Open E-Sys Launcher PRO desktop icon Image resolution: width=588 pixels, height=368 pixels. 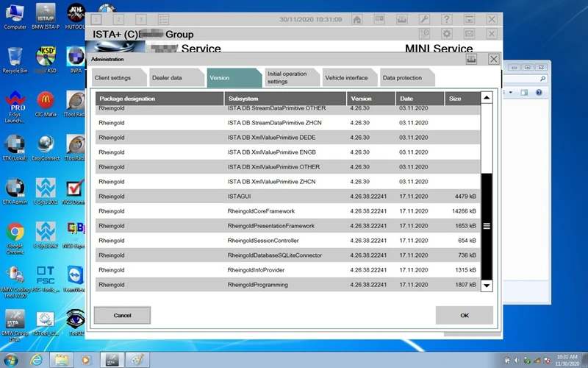click(15, 107)
